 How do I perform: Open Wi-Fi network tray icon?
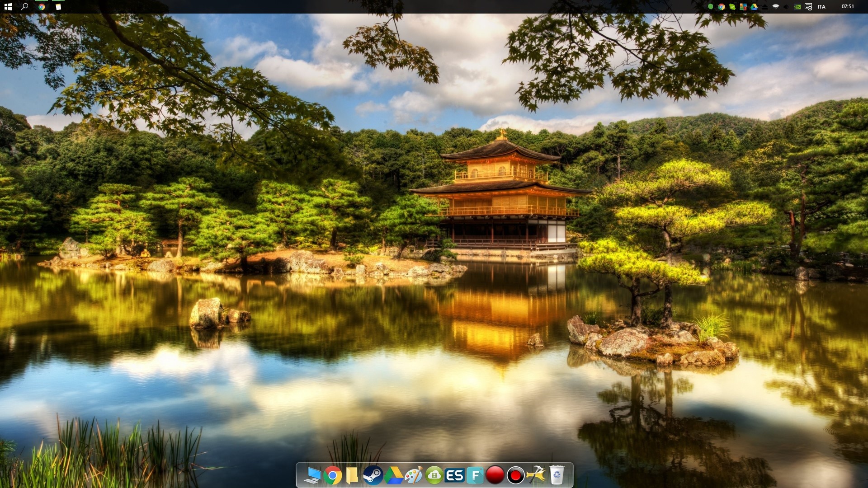click(776, 7)
